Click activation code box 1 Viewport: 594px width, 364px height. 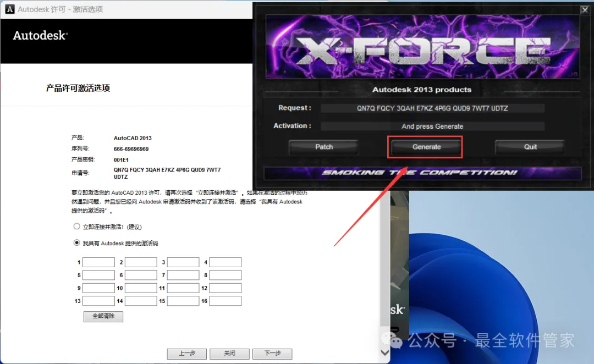98,262
